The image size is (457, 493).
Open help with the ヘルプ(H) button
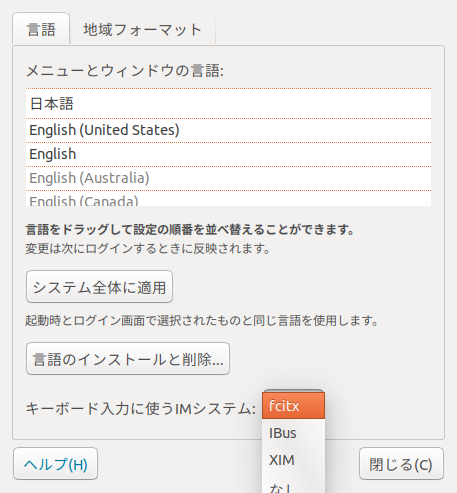(x=55, y=464)
